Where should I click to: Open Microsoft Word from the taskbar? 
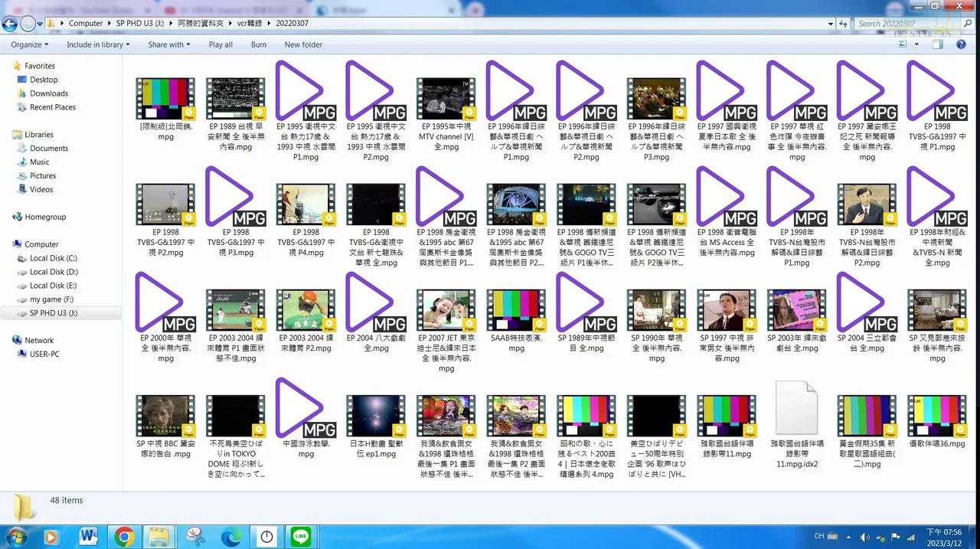89,536
